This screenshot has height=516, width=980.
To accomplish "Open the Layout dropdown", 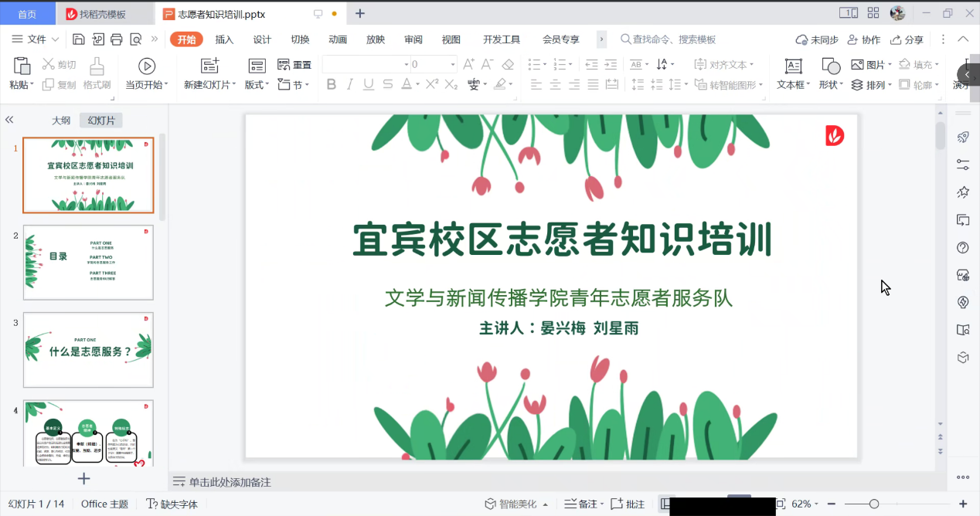I will (257, 85).
